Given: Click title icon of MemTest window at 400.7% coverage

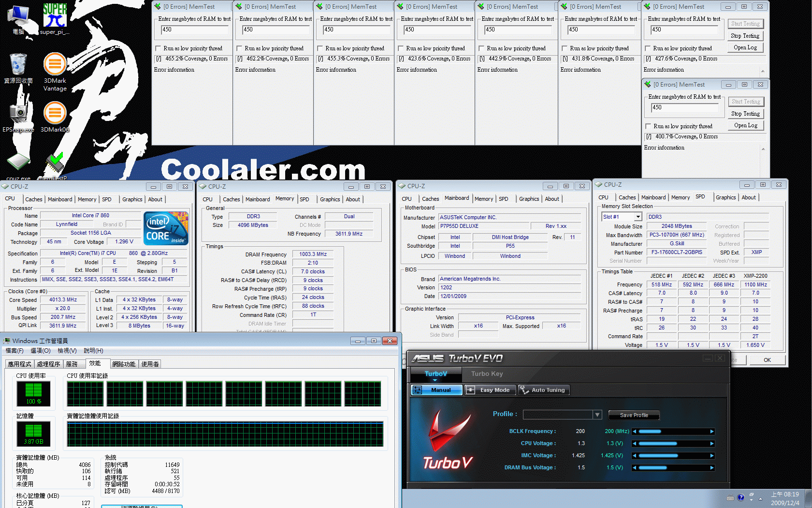Looking at the screenshot, I should (x=648, y=84).
